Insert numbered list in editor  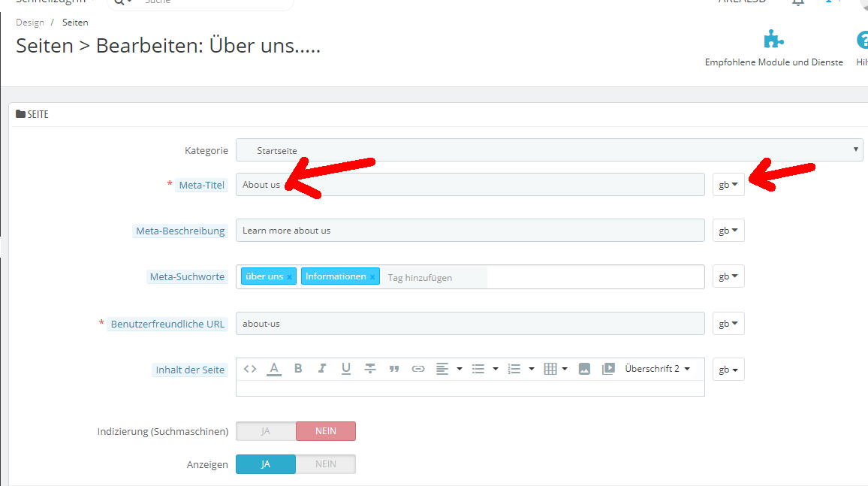pos(514,369)
